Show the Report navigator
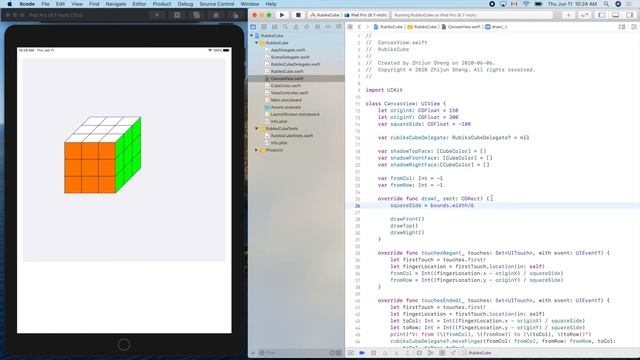The image size is (640, 360). (339, 27)
